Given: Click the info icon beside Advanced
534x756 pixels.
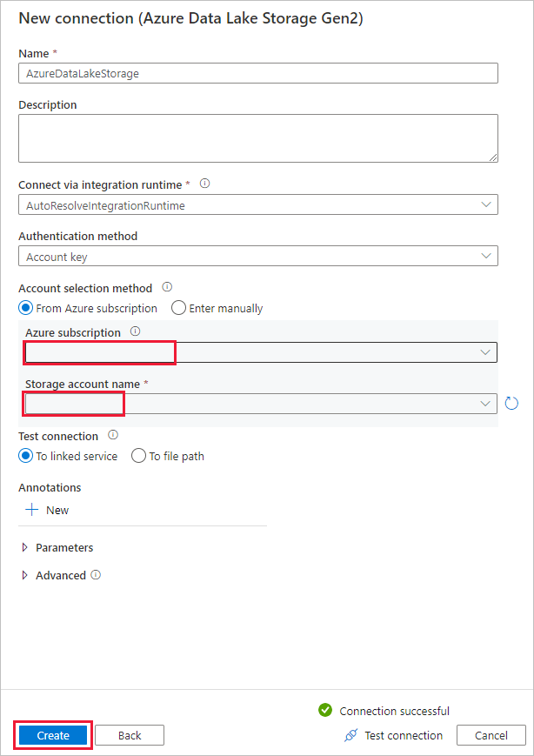Looking at the screenshot, I should (95, 575).
